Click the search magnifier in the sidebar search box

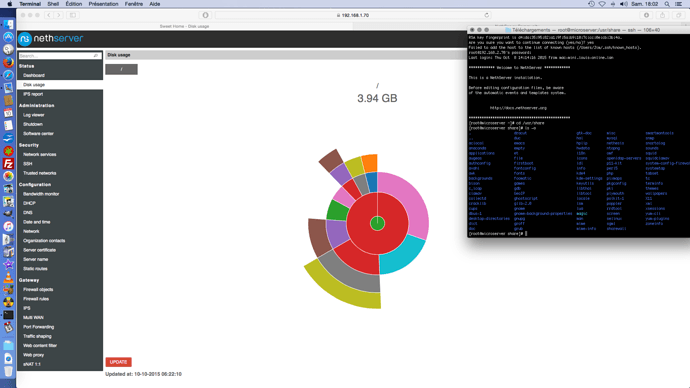coord(95,56)
